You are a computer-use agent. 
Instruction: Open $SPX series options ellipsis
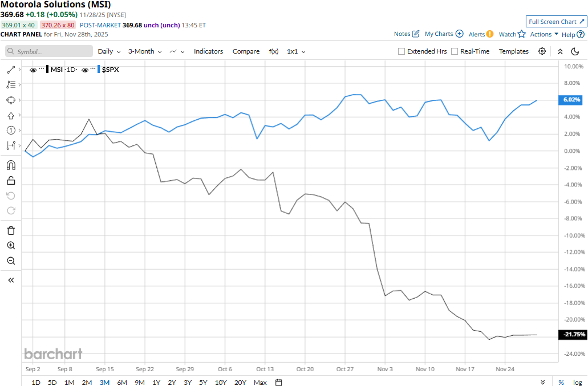tap(93, 69)
